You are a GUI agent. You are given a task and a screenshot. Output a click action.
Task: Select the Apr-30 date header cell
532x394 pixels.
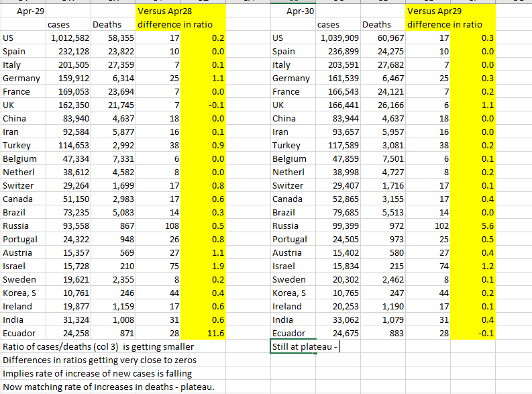pyautogui.click(x=292, y=11)
